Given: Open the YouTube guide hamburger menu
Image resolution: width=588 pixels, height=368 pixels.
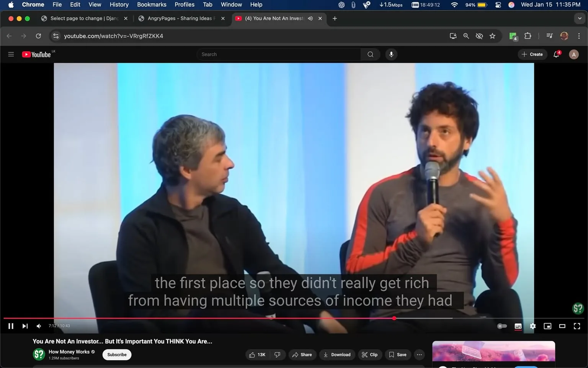Looking at the screenshot, I should click(x=11, y=54).
